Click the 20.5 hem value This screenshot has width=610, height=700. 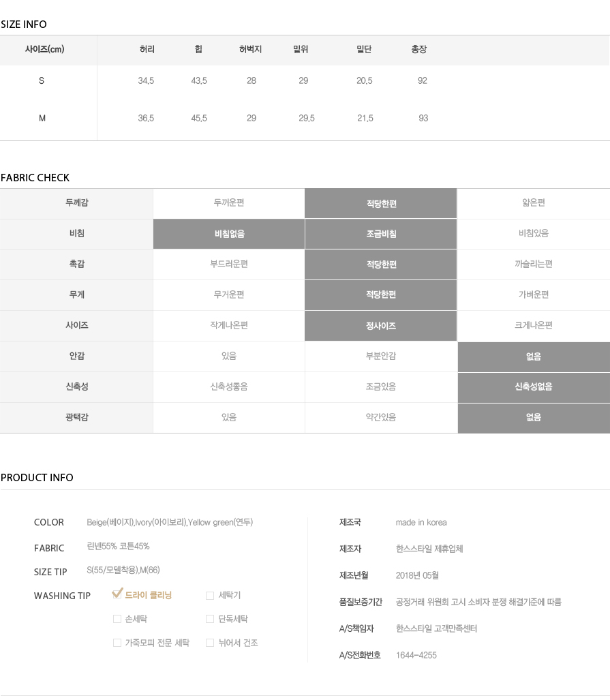pos(365,81)
